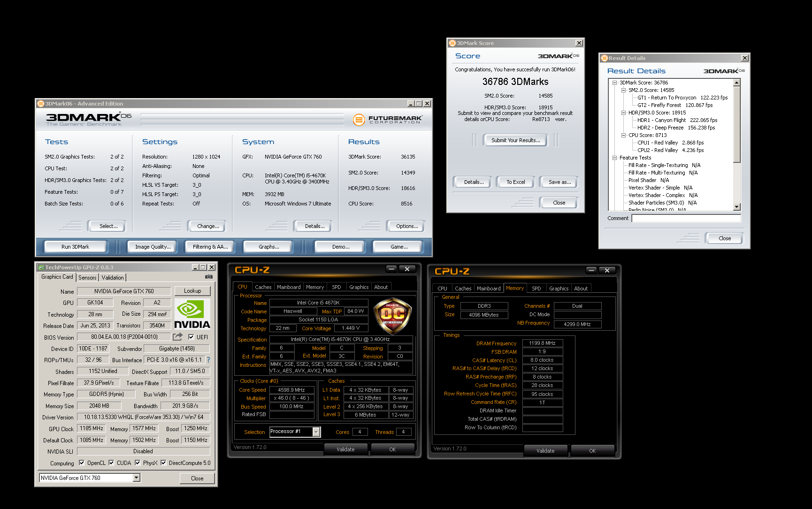Click the To Excel button

(515, 182)
